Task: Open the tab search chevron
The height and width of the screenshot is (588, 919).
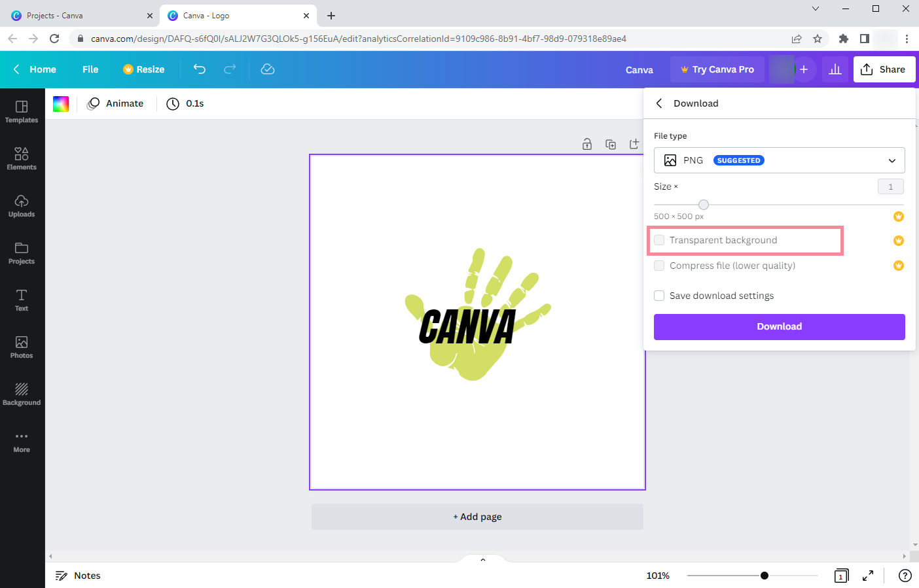Action: pyautogui.click(x=816, y=9)
